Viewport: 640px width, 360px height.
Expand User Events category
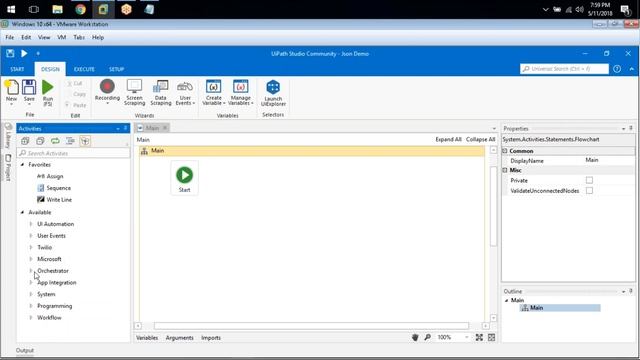click(x=31, y=236)
